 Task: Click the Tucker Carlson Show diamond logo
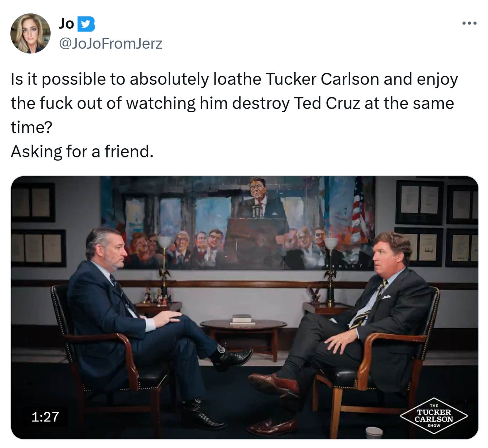[434, 415]
